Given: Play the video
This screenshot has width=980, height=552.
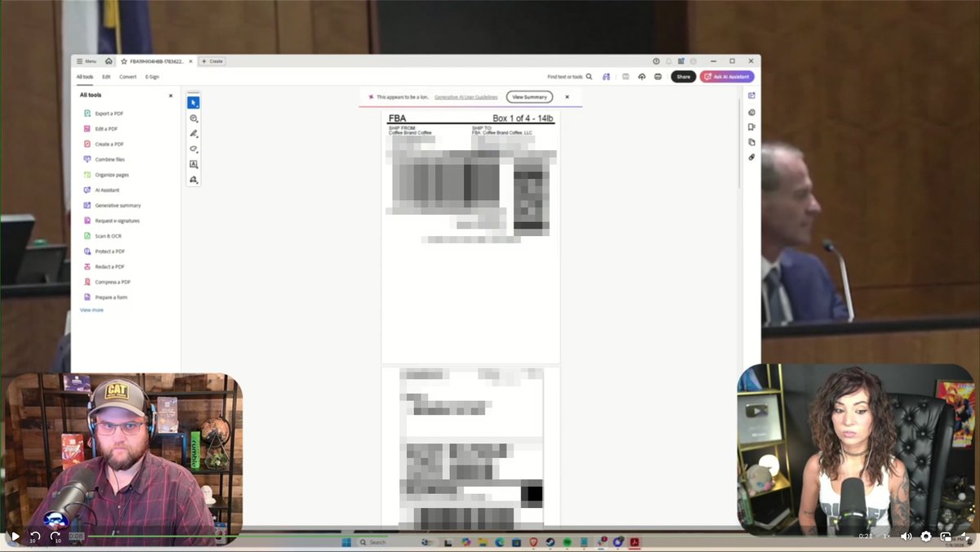Looking at the screenshot, I should pos(15,536).
